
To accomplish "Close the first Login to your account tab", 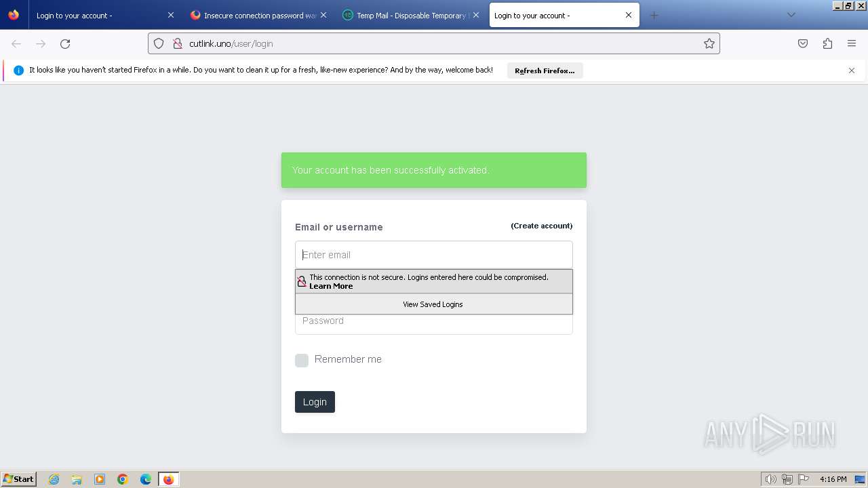I will click(171, 15).
